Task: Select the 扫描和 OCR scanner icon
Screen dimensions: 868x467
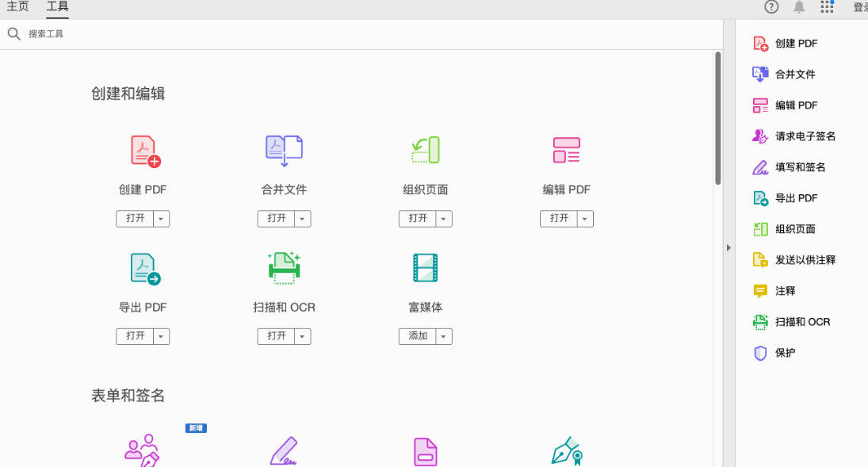Action: pyautogui.click(x=284, y=268)
